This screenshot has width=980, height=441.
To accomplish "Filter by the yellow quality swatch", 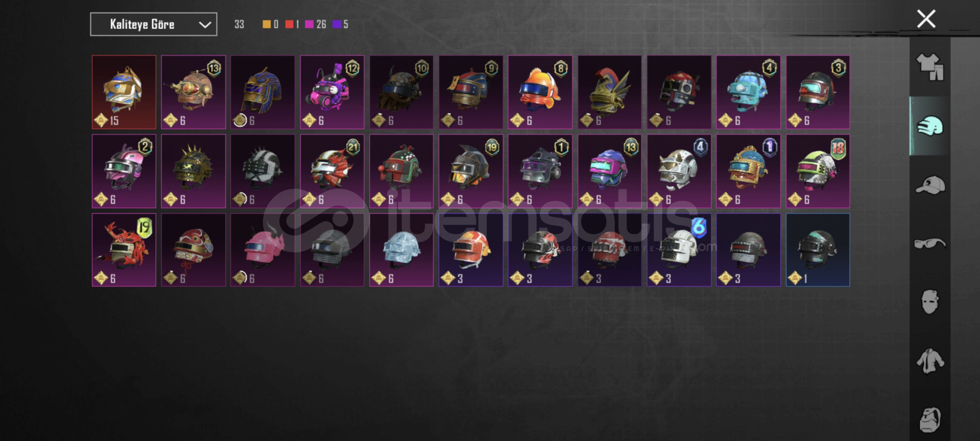I will point(267,24).
